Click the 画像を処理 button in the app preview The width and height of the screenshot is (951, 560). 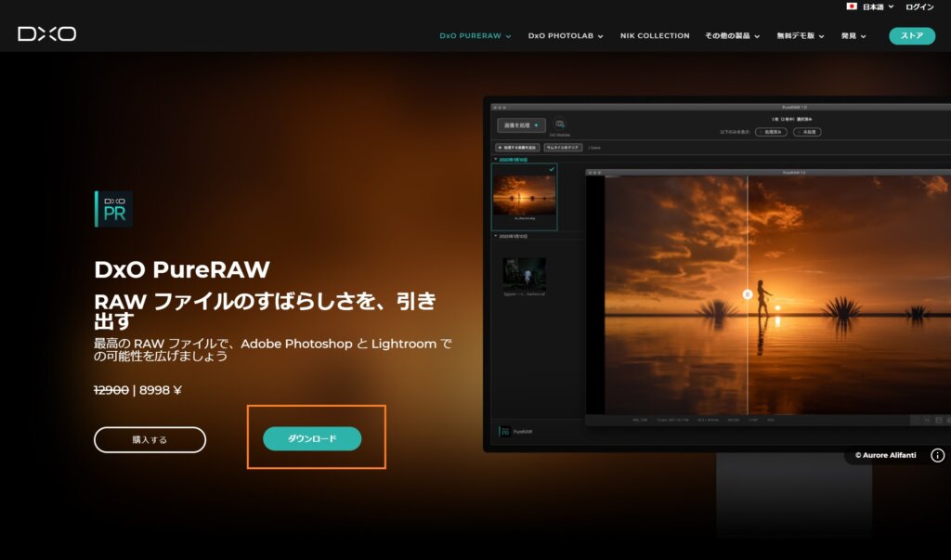(521, 125)
